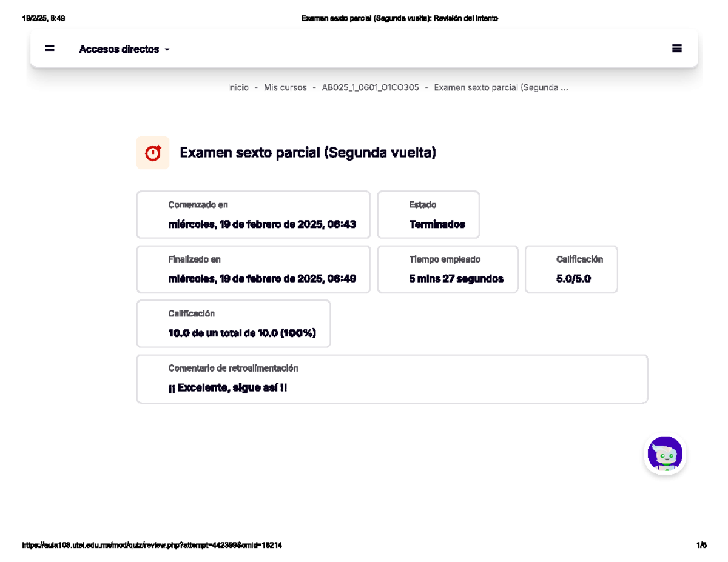Open the chatbot assistant mascot

pyautogui.click(x=666, y=455)
